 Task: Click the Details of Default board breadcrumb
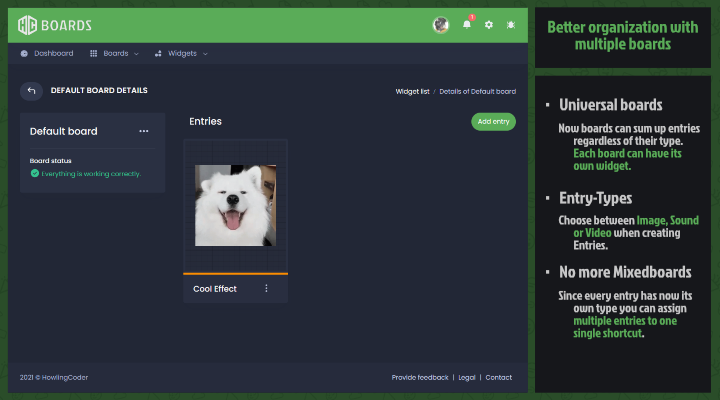coord(477,91)
